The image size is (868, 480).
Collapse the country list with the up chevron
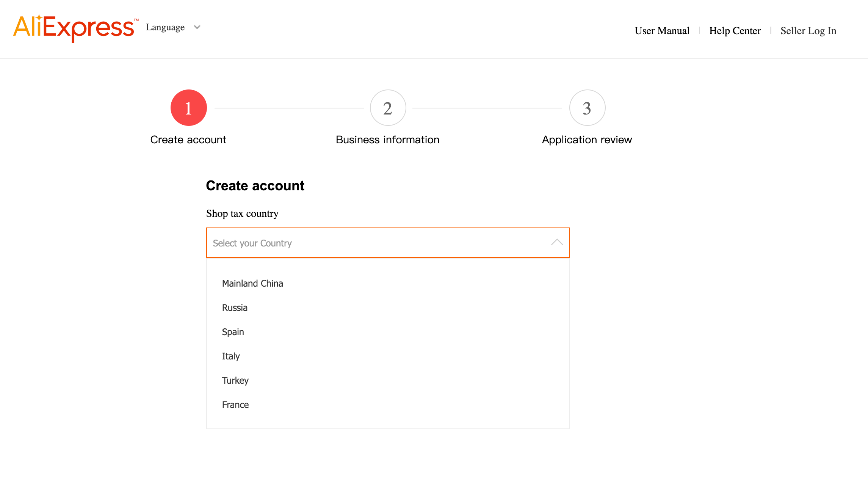(x=557, y=242)
